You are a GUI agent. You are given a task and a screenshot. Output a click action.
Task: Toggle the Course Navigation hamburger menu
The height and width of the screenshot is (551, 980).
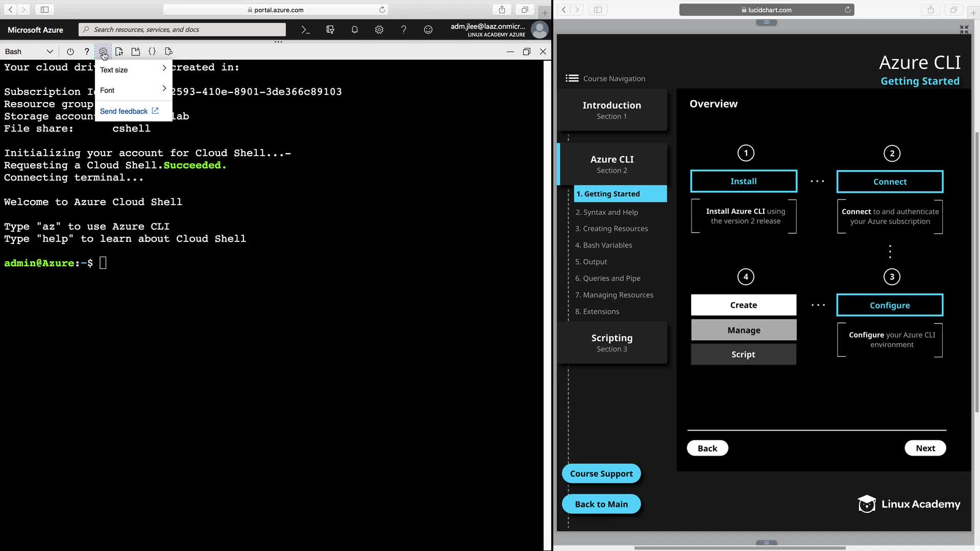pos(572,78)
